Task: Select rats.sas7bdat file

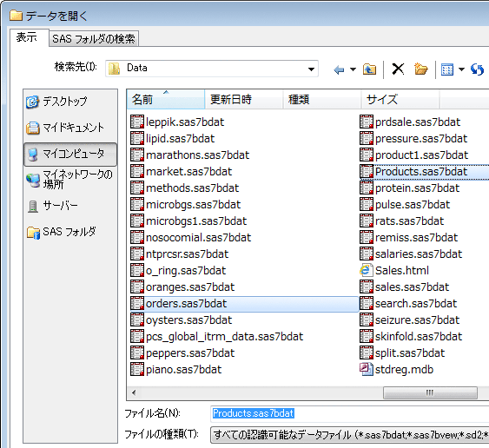Action: (x=402, y=221)
